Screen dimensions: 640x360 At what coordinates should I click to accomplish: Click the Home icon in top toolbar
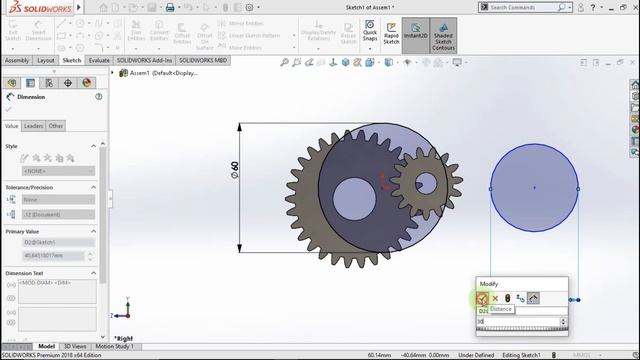coord(104,7)
